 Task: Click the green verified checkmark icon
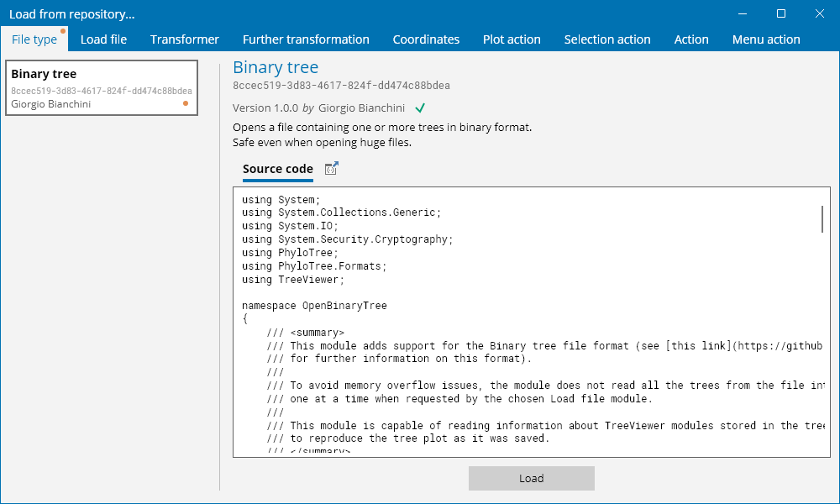point(420,108)
